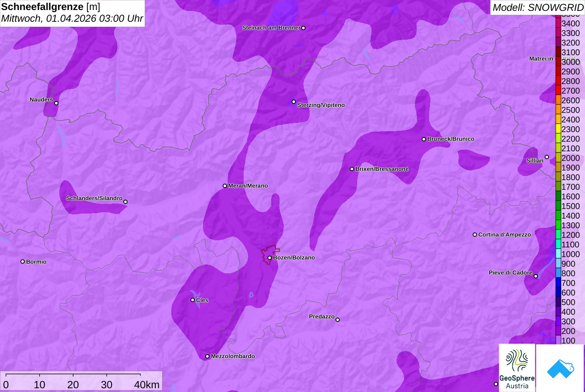This screenshot has height=392, width=585.
Task: Click the Mezzolombardo label text
Action: tap(233, 356)
